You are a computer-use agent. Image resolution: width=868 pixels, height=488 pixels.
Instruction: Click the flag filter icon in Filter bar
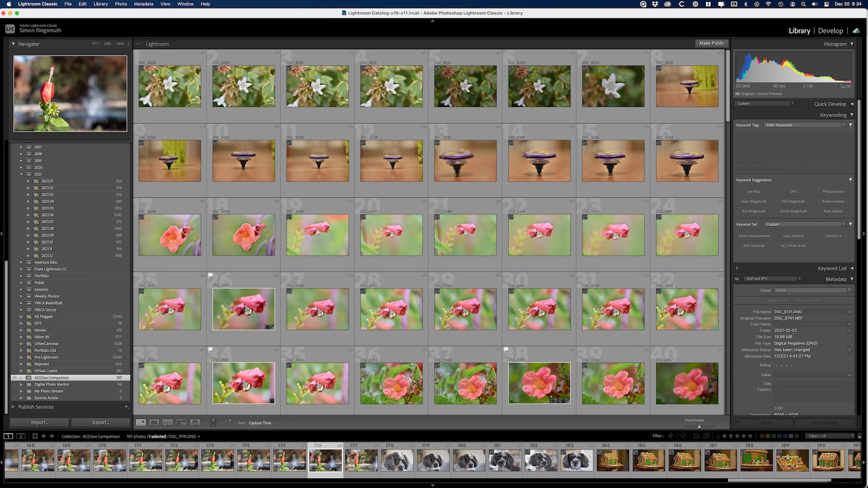click(670, 436)
